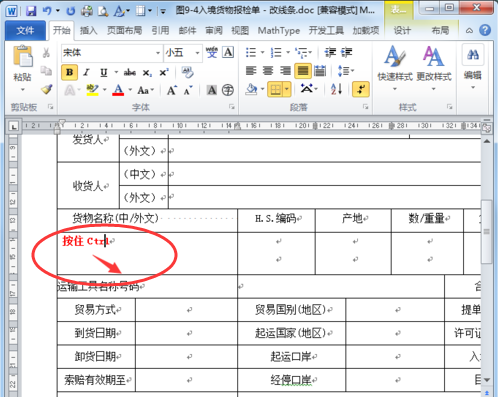
Task: Switch to the MathType tab
Action: [x=279, y=31]
